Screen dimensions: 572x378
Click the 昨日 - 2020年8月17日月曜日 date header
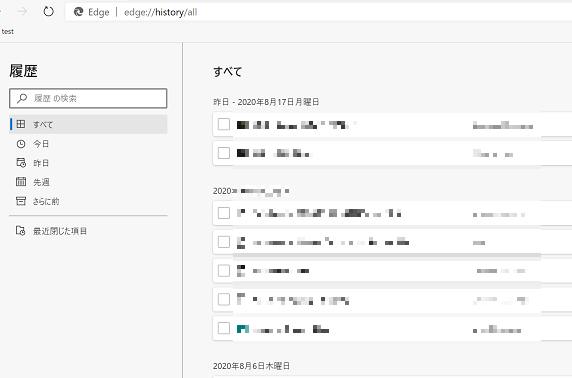266,102
